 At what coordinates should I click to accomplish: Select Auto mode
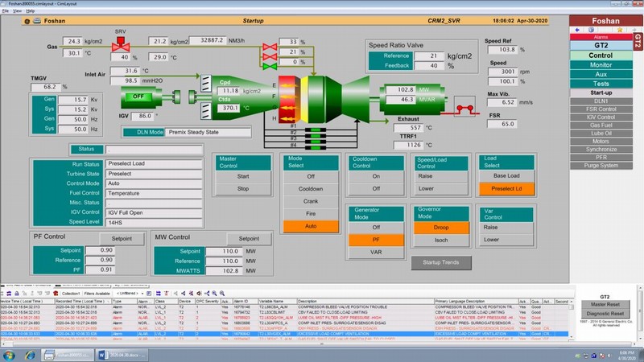311,226
